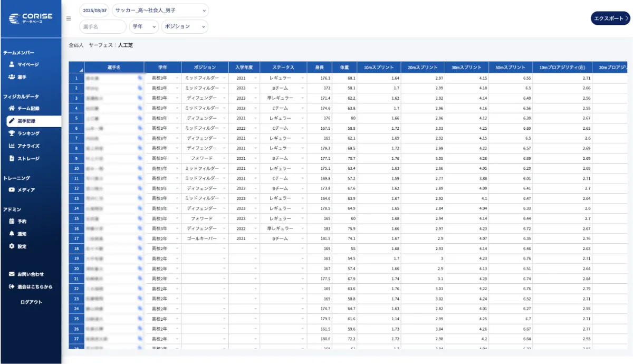Click the file icon for ストレージ
The image size is (633, 364).
tap(12, 158)
